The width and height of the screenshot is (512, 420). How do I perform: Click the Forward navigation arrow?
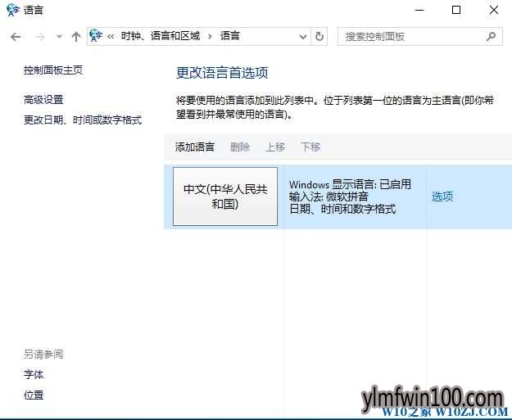click(39, 37)
